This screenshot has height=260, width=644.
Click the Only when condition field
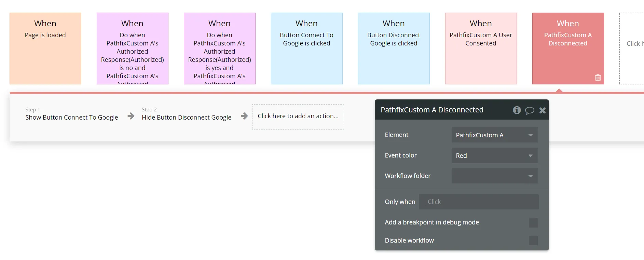point(479,202)
